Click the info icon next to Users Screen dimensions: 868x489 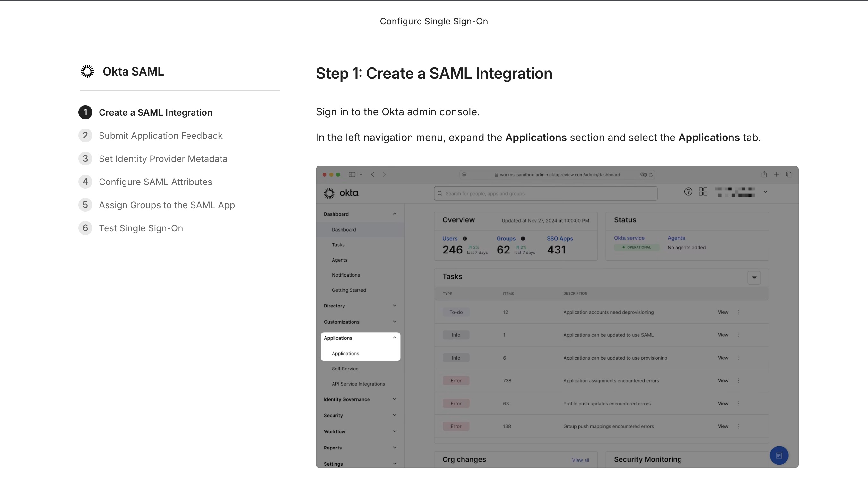465,239
